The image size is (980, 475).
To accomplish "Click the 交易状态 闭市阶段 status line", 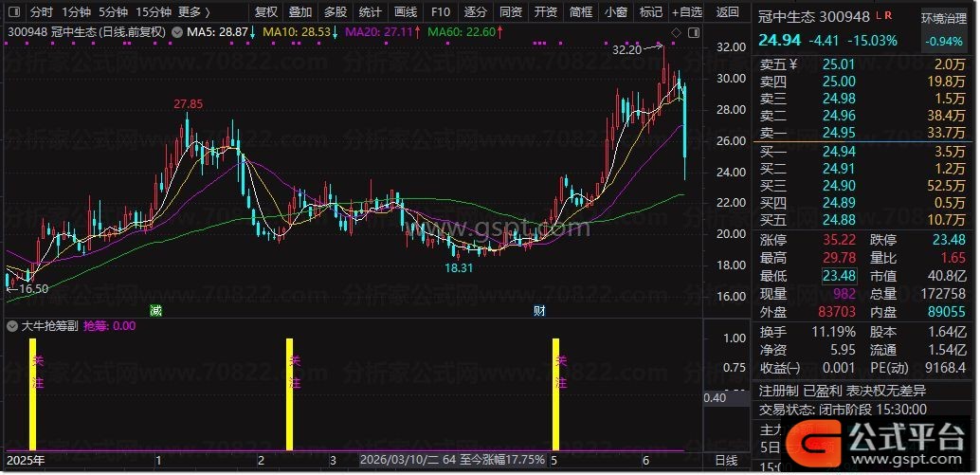I will pos(844,410).
